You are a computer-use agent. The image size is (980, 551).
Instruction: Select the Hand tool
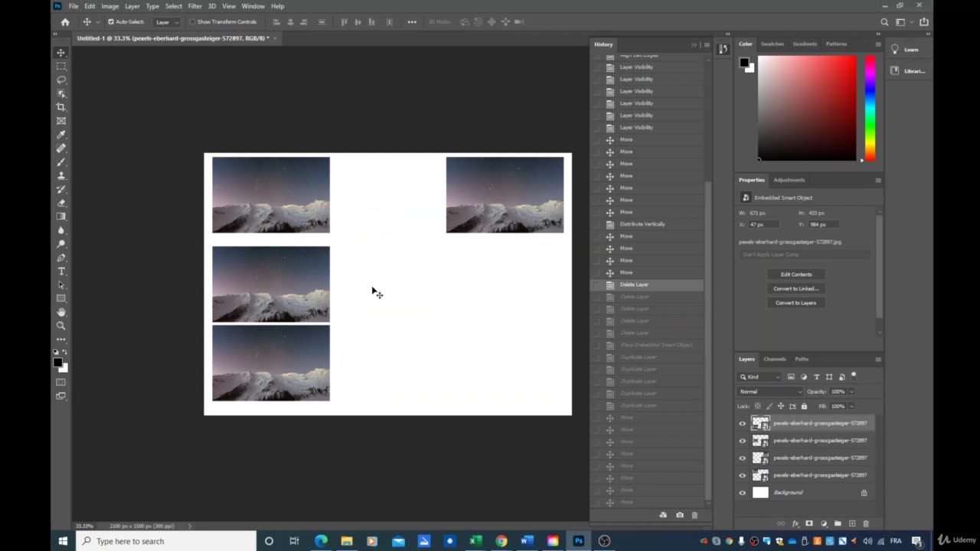61,312
